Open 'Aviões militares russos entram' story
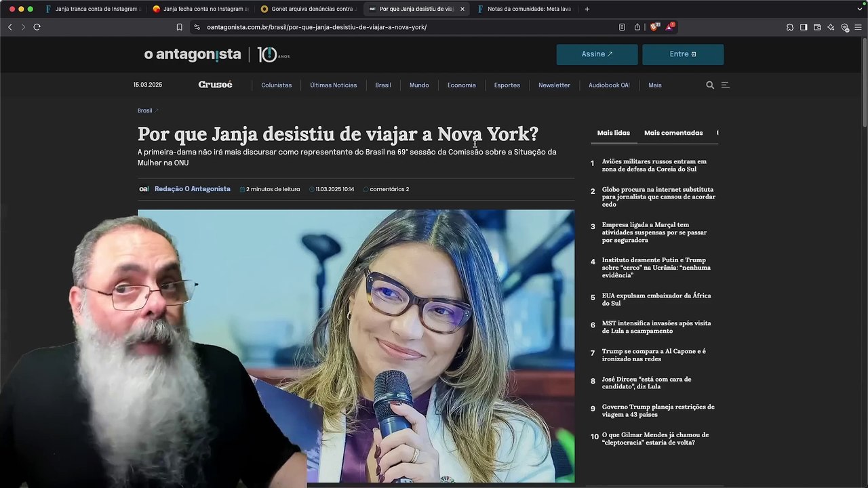The height and width of the screenshot is (488, 868). (654, 165)
